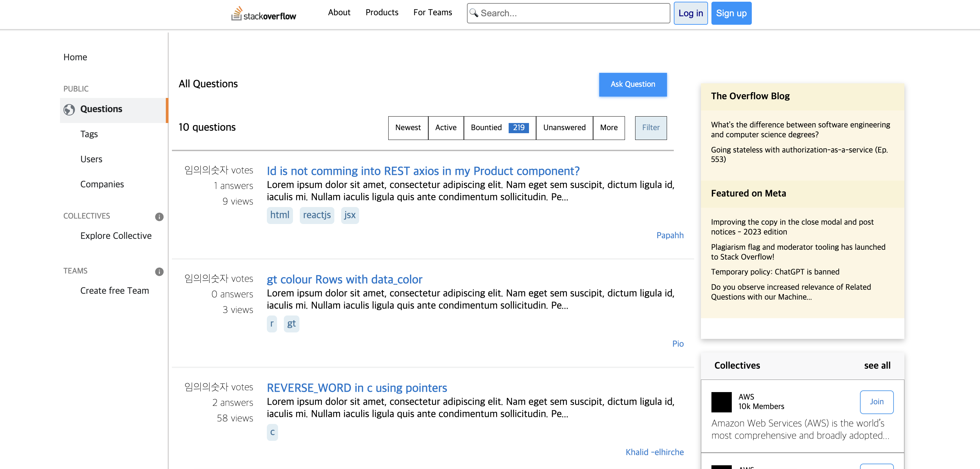
Task: Open the For Teams menu item
Action: tap(433, 13)
